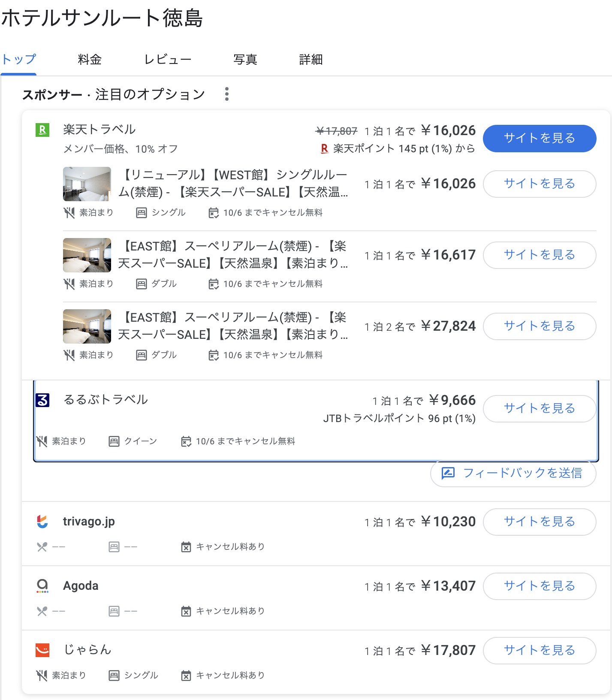Open the 料金 tab

point(90,59)
